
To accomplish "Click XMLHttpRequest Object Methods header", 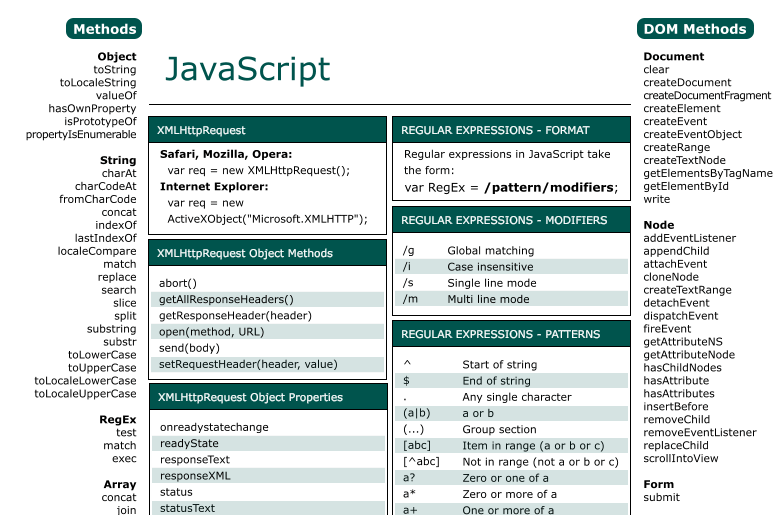I will tap(268, 253).
